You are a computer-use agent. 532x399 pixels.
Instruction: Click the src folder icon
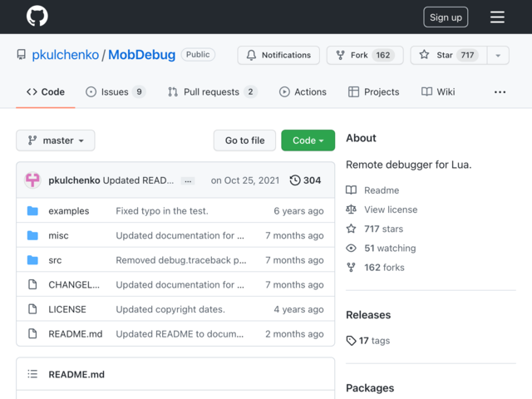coord(32,260)
